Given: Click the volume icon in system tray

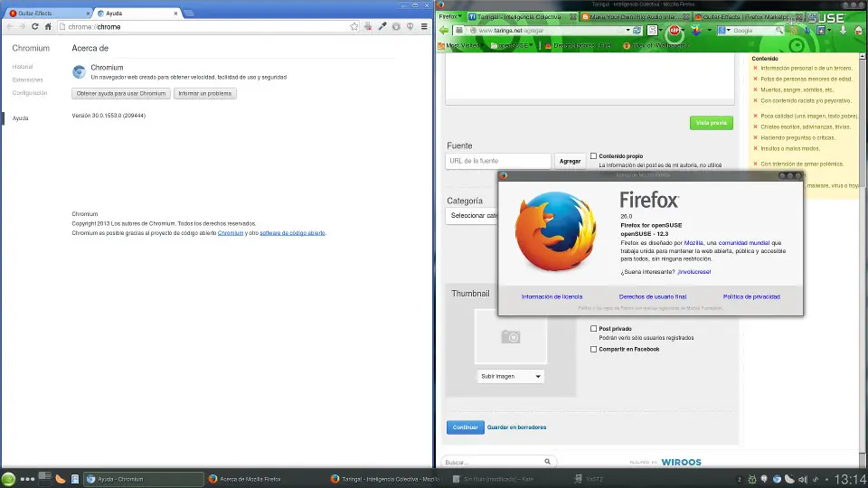Looking at the screenshot, I should click(x=802, y=479).
